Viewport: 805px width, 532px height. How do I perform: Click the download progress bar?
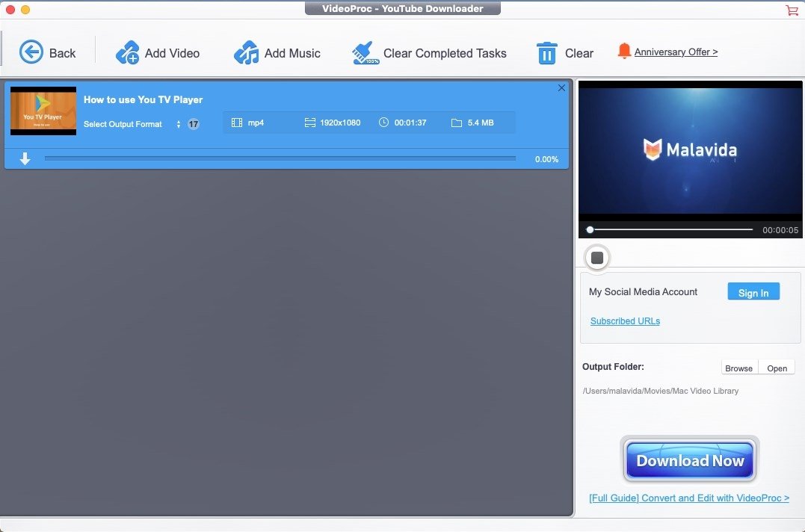[x=280, y=158]
